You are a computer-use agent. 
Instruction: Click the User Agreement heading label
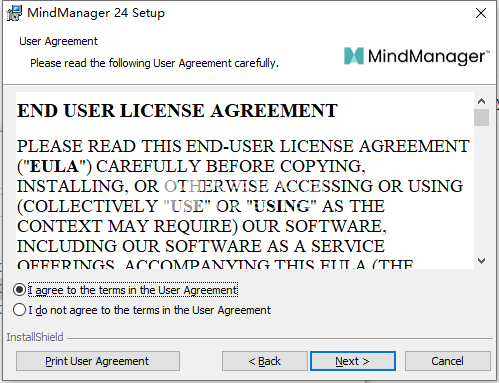pos(58,41)
